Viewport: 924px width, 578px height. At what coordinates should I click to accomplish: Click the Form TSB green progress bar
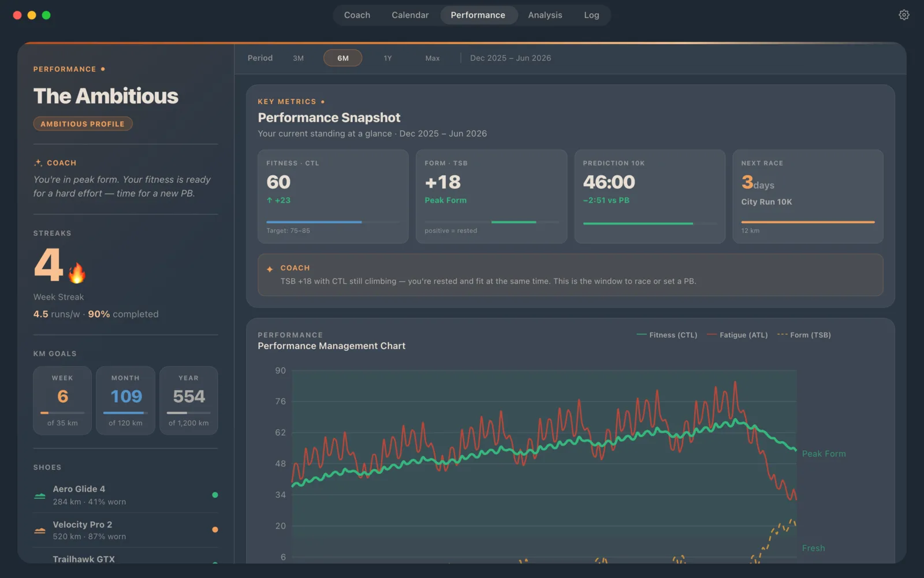(514, 222)
